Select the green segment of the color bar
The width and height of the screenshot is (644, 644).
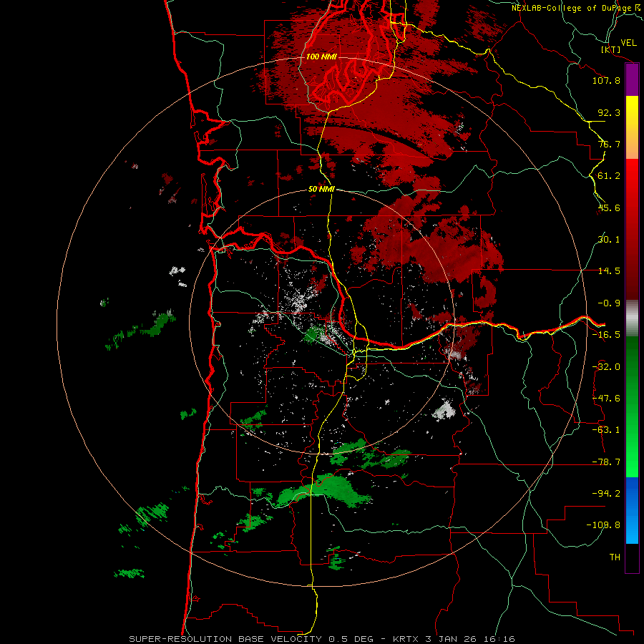pos(632,406)
